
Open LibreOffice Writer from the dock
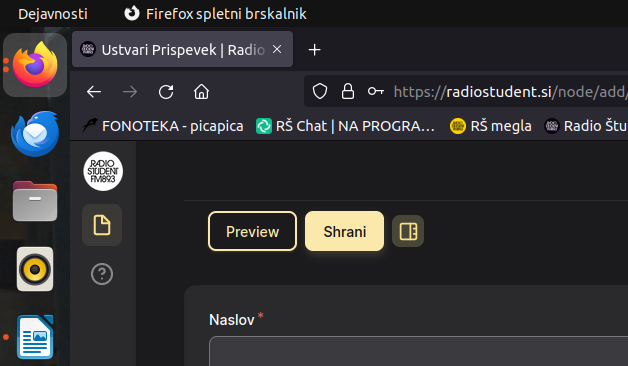pyautogui.click(x=35, y=337)
